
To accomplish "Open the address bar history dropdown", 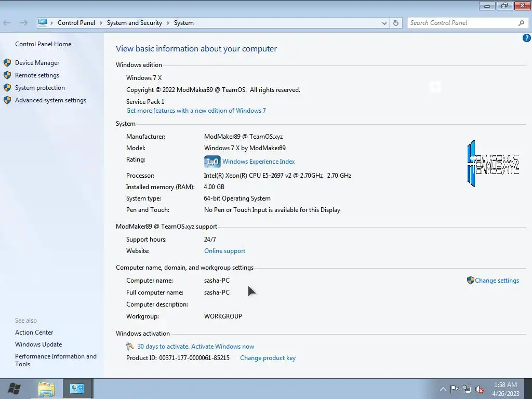I will click(x=384, y=23).
